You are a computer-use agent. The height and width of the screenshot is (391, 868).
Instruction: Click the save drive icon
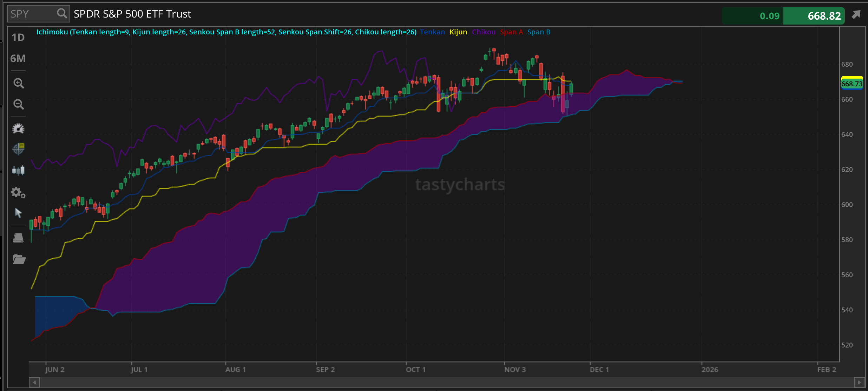[x=18, y=238]
